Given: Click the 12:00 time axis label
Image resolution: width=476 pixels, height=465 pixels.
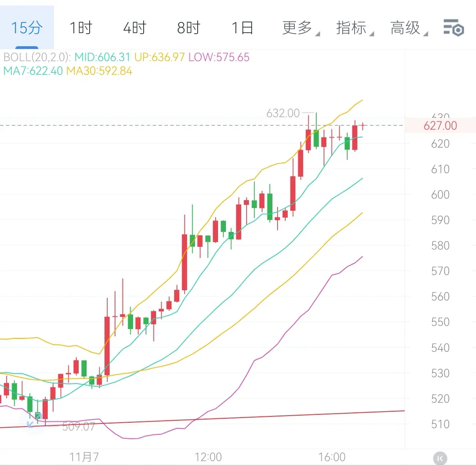Looking at the screenshot, I should [x=208, y=457].
